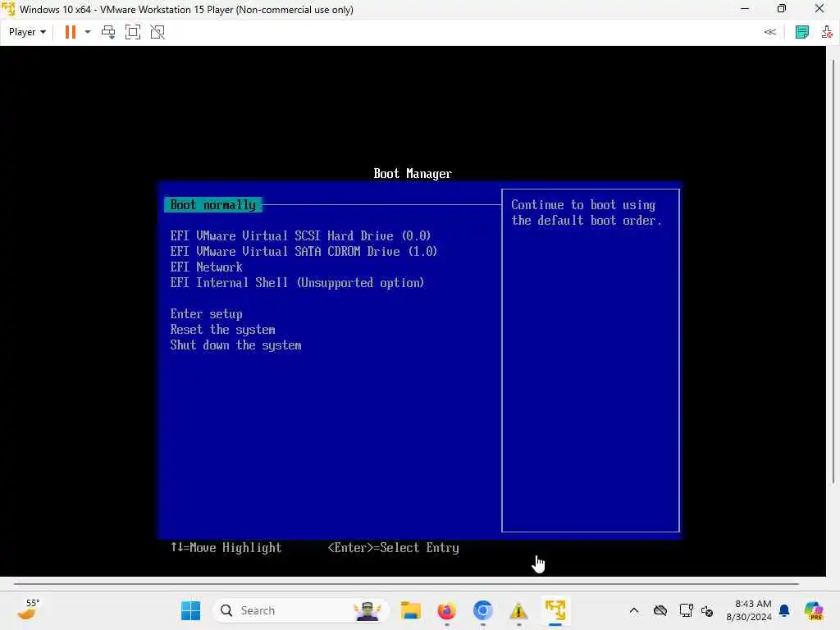Choose Shut down the system option
This screenshot has height=630, width=840.
coord(235,345)
